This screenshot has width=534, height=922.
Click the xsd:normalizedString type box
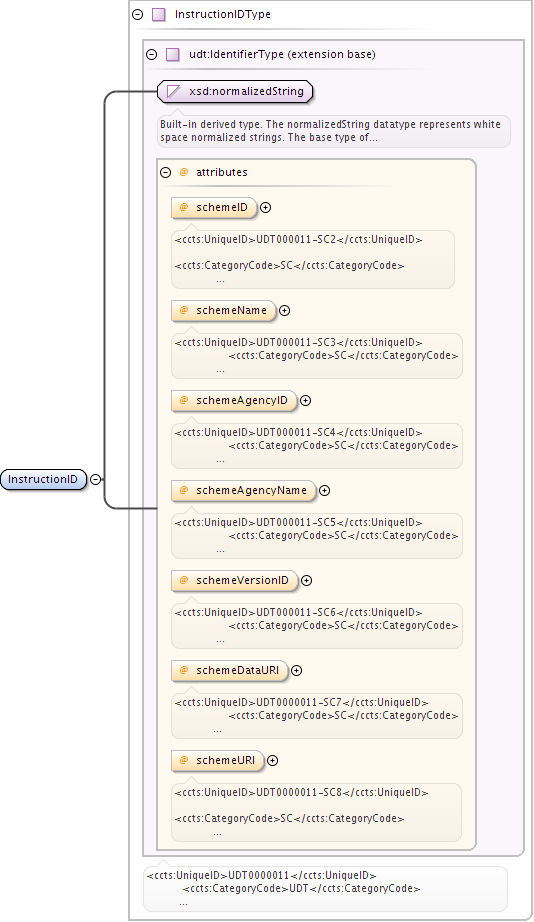click(235, 92)
